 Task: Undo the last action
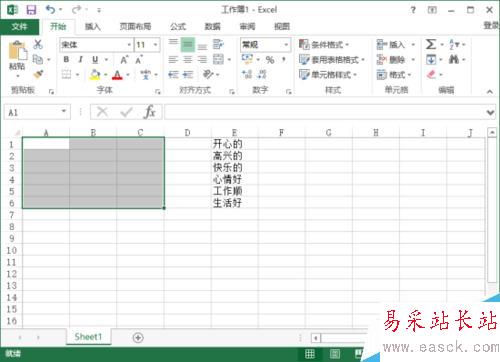(50, 10)
